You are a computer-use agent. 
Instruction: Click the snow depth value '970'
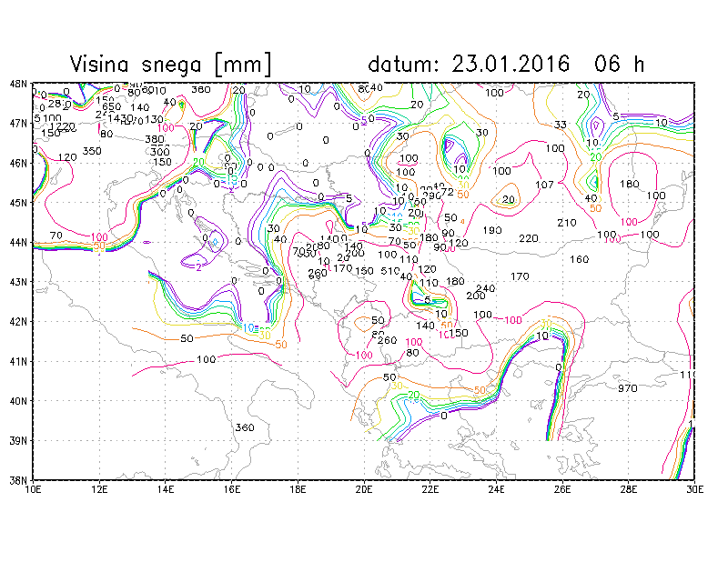628,388
